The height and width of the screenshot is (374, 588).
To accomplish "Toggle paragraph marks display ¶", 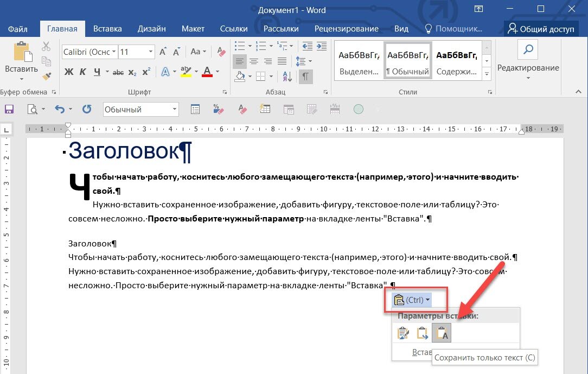I will tap(305, 77).
